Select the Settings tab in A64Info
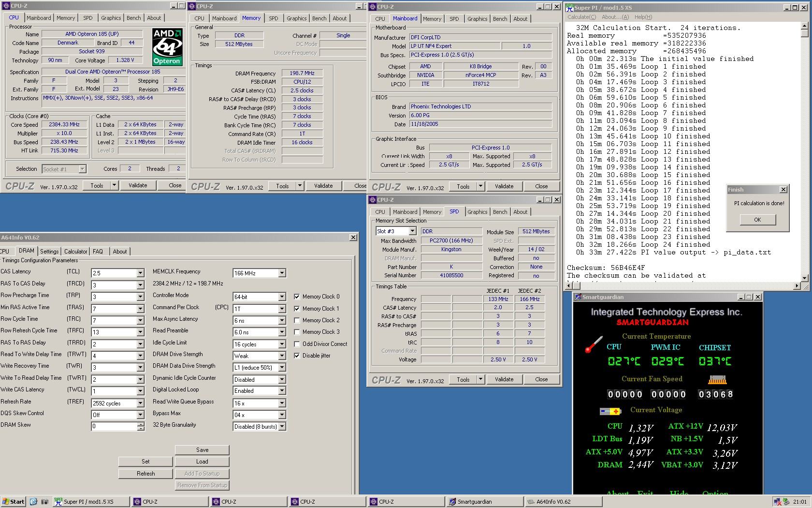 [x=49, y=252]
